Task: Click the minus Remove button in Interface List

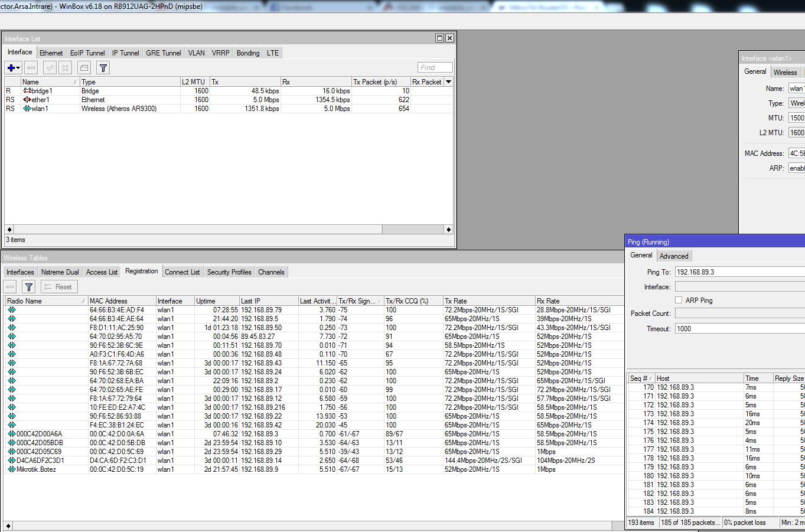Action: (31, 68)
